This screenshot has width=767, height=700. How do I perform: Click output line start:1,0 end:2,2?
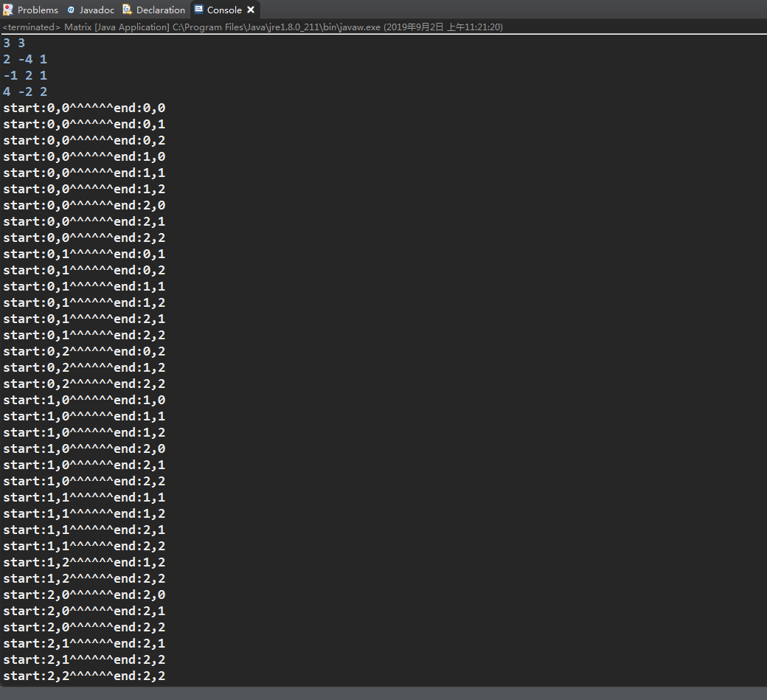coord(84,482)
